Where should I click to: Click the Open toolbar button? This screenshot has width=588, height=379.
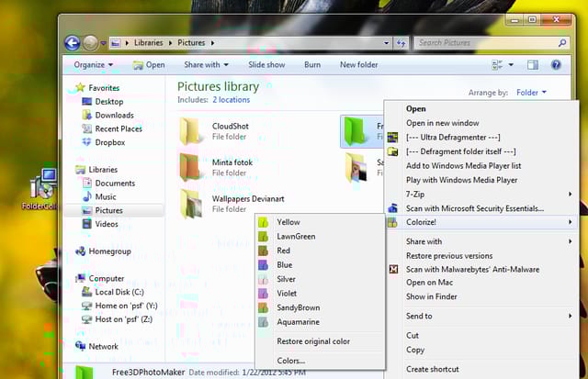[x=149, y=65]
